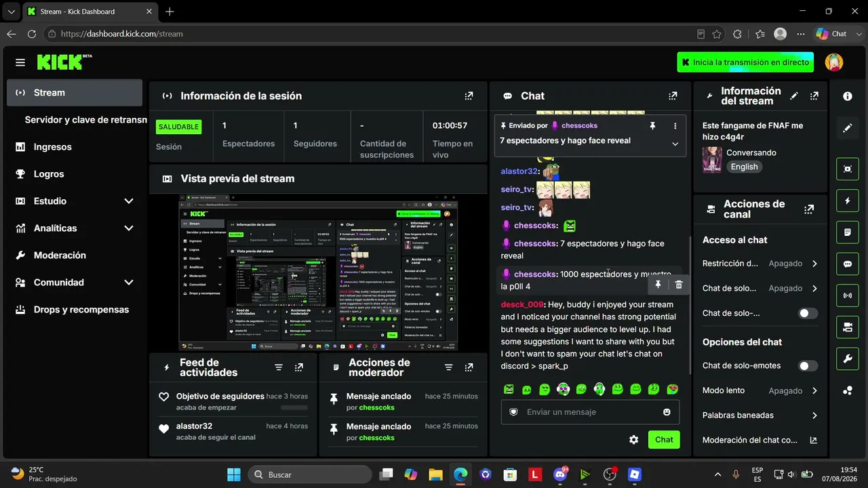Click the stream preview thumbnail
Screen dimensions: 868x488
[319, 272]
